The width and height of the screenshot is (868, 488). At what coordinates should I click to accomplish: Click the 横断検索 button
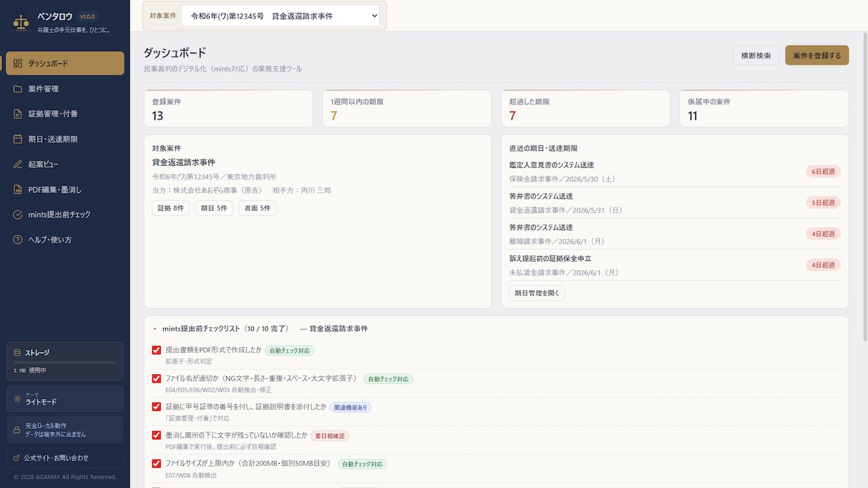click(x=756, y=55)
